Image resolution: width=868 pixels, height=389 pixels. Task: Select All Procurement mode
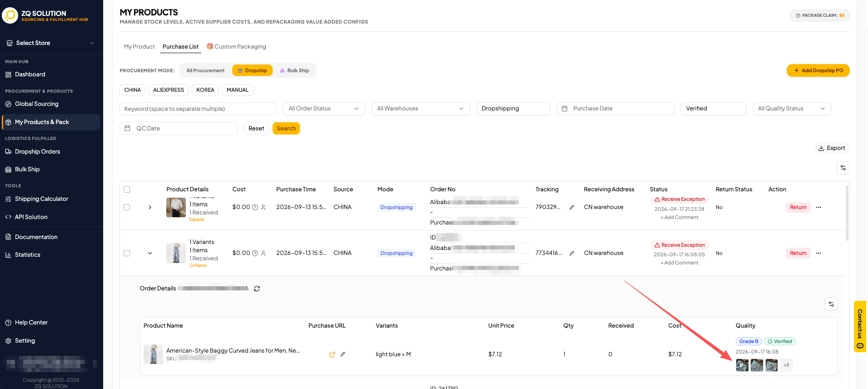205,70
